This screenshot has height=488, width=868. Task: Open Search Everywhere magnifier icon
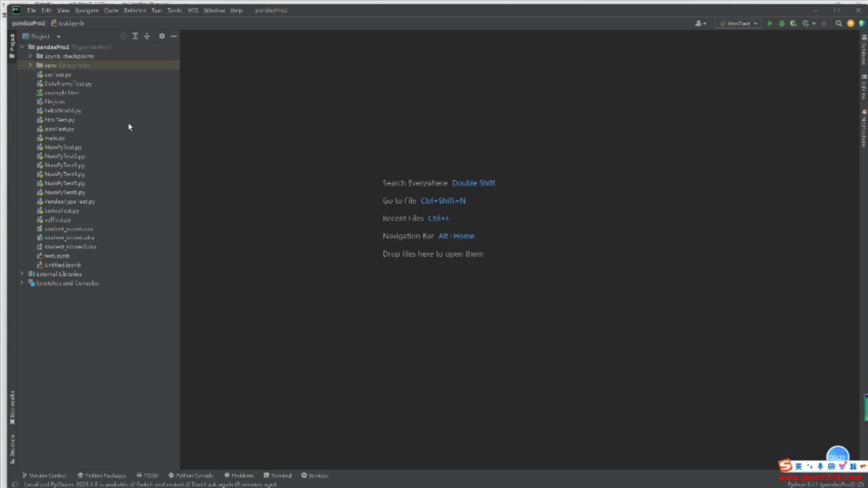(839, 23)
